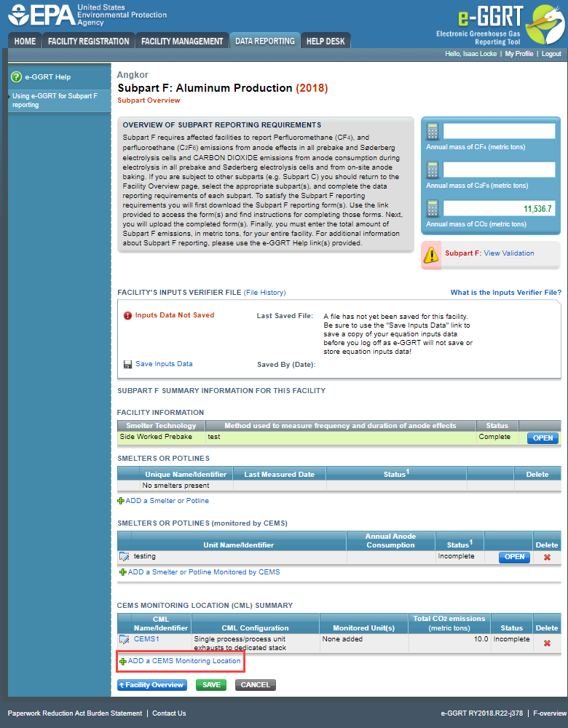Screen dimensions: 568x728
Task: Open the testing unit name link
Action: click(144, 556)
